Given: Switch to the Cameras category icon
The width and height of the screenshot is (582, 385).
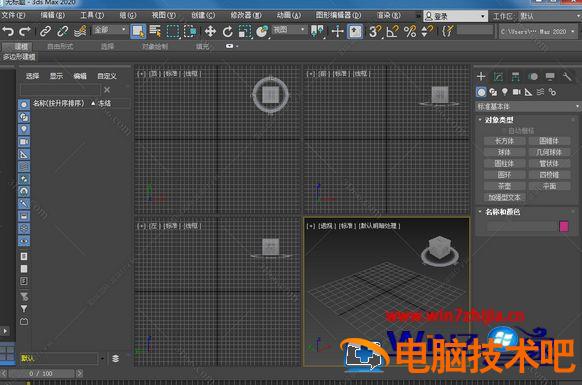Looking at the screenshot, I should [516, 92].
